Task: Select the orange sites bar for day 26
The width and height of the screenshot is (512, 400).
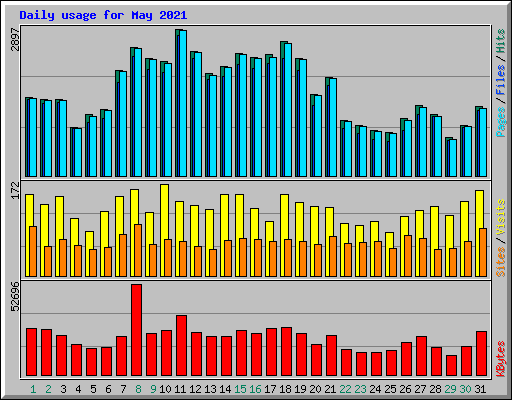Action: pos(408,256)
